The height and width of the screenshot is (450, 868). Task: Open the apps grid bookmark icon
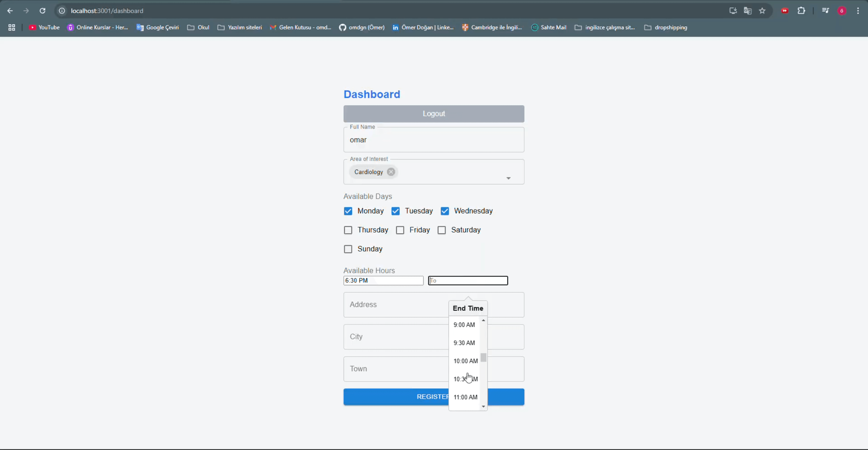click(x=12, y=28)
